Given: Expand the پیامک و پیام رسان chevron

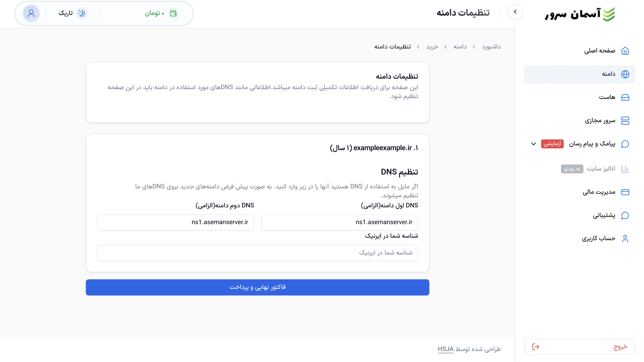Looking at the screenshot, I should pos(534,144).
